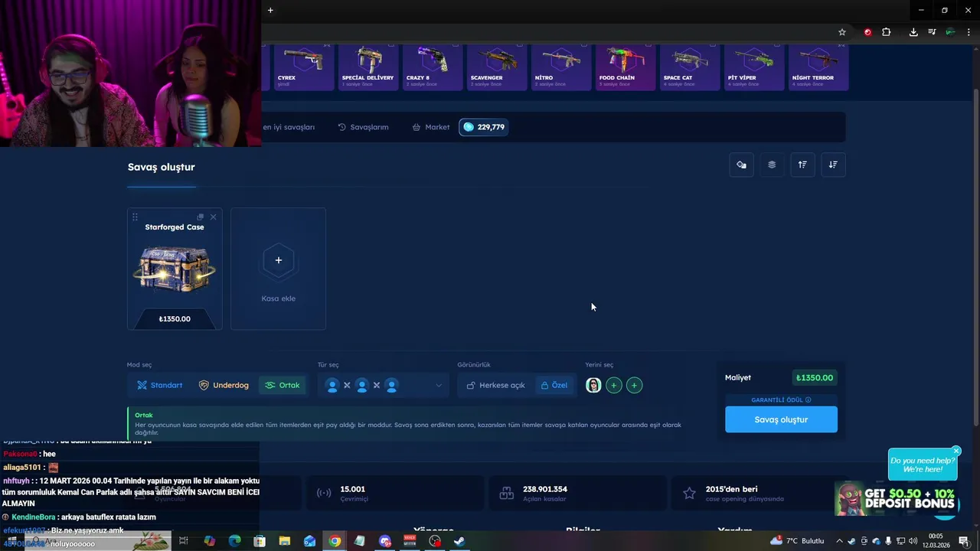Image resolution: width=980 pixels, height=551 pixels.
Task: Open Task View in the taskbar
Action: 184,541
